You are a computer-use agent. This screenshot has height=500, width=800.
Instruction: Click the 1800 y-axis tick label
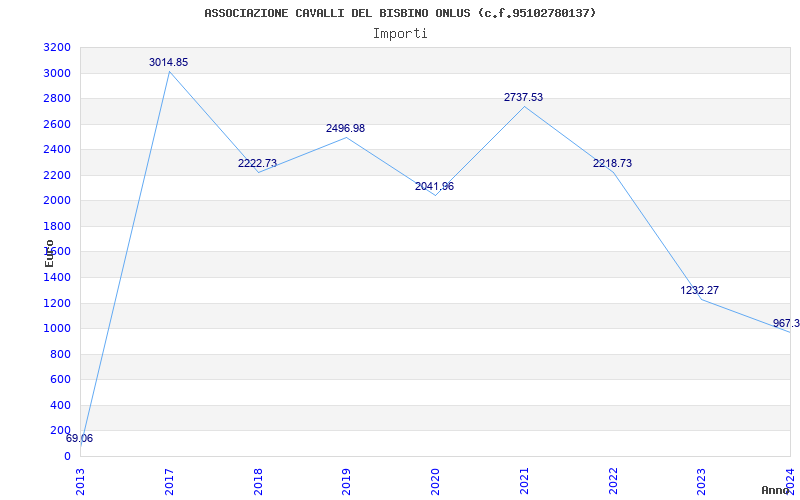coord(57,227)
